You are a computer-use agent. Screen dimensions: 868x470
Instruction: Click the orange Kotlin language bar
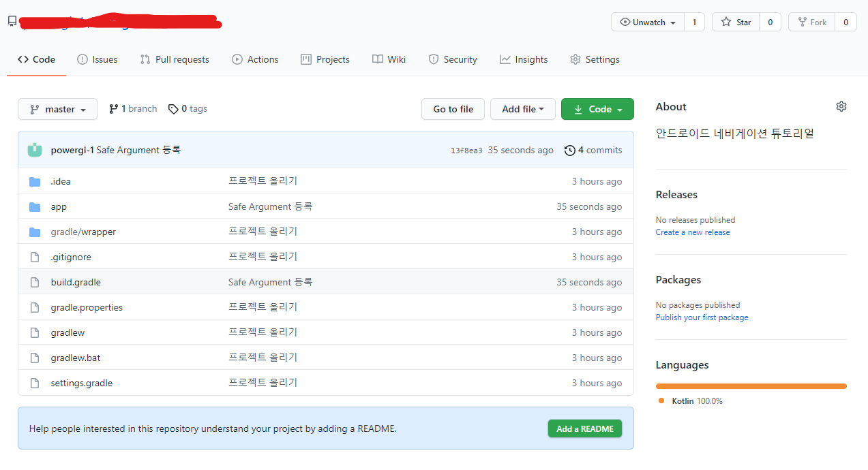(751, 386)
